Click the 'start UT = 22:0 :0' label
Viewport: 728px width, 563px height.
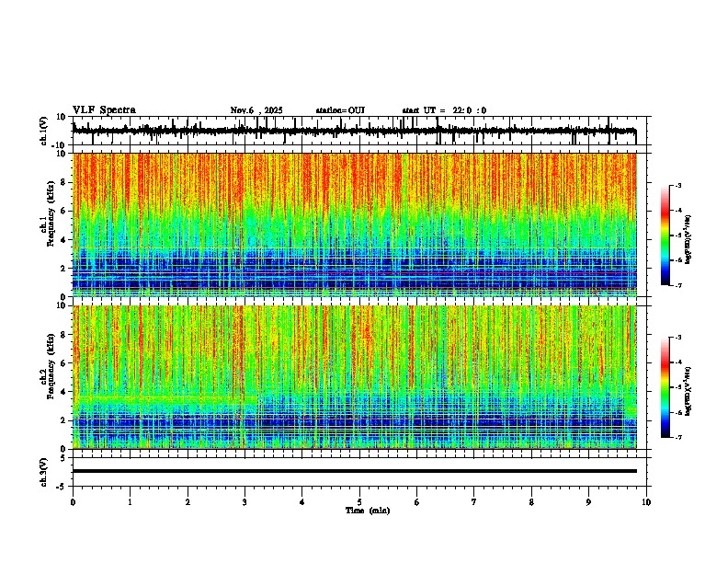click(444, 110)
